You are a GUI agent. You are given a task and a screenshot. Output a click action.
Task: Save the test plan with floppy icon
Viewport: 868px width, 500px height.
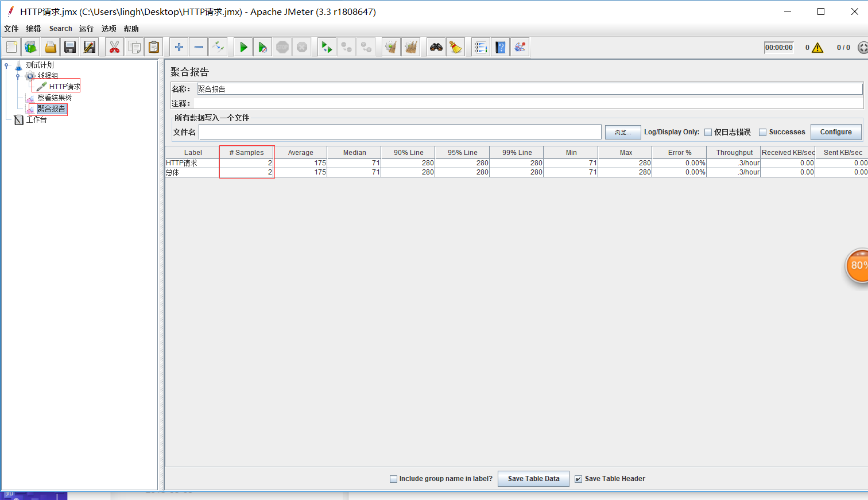[x=70, y=47]
